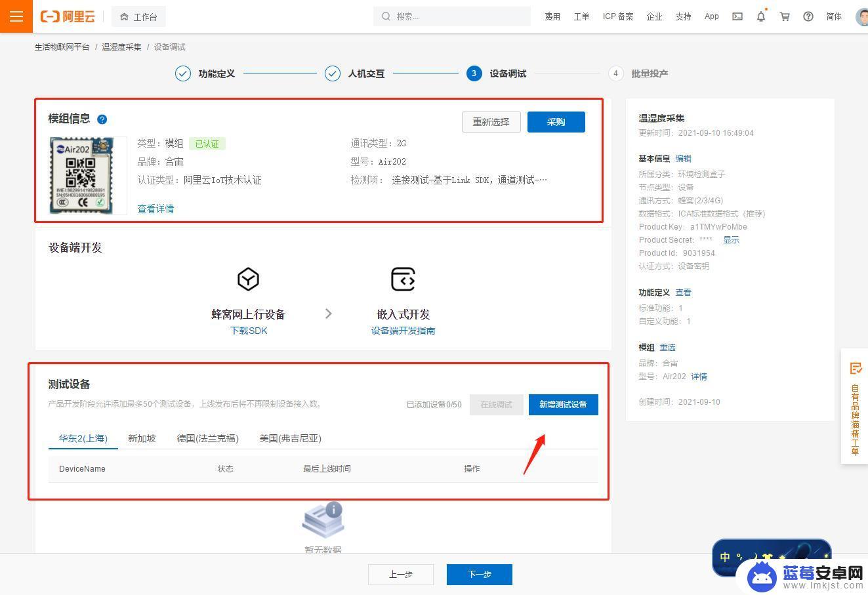
Task: Open the Air202 详情 link
Action: point(699,377)
